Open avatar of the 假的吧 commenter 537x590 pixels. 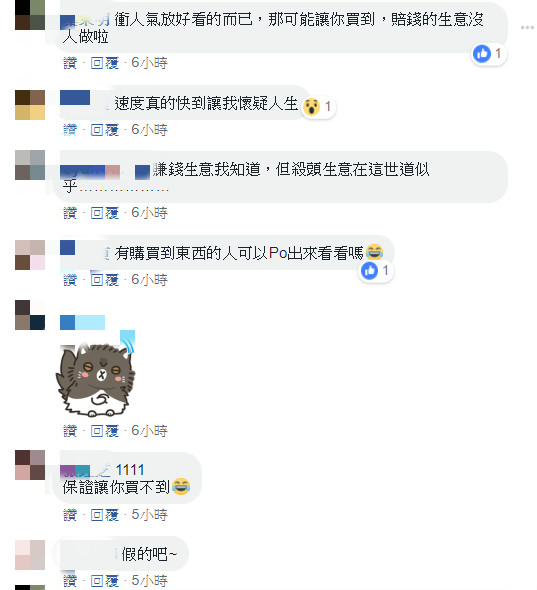[x=30, y=555]
